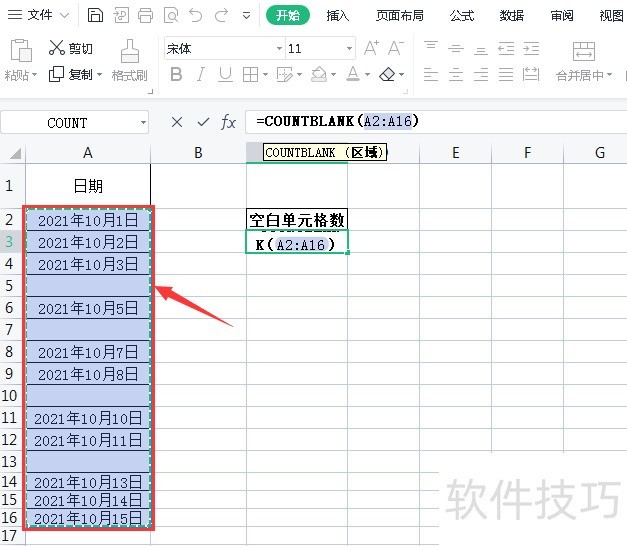627x546 pixels.
Task: Click justify alignment icon
Action: [x=506, y=74]
